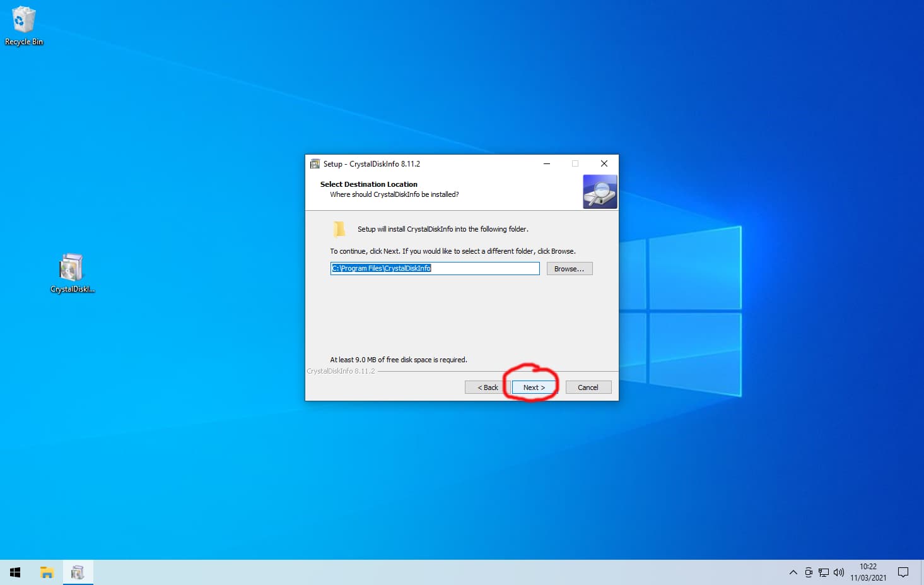Click the Next > button

pos(534,387)
